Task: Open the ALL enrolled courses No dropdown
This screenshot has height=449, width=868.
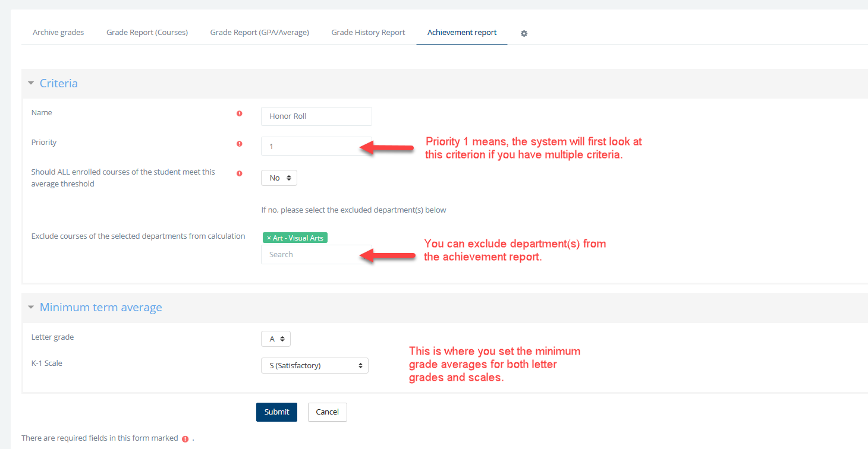Action: pyautogui.click(x=279, y=178)
